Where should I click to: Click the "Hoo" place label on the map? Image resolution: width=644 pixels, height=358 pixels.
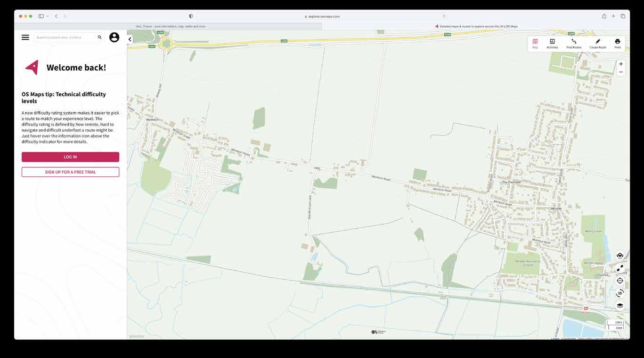pyautogui.click(x=317, y=167)
